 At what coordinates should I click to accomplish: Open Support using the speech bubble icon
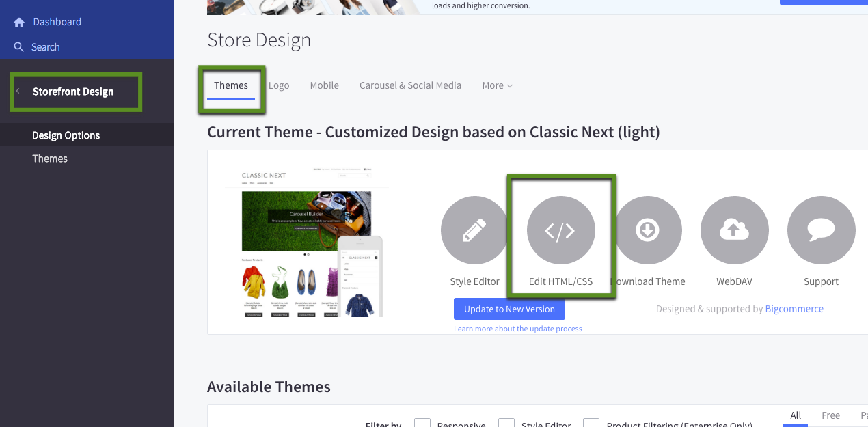tap(821, 230)
